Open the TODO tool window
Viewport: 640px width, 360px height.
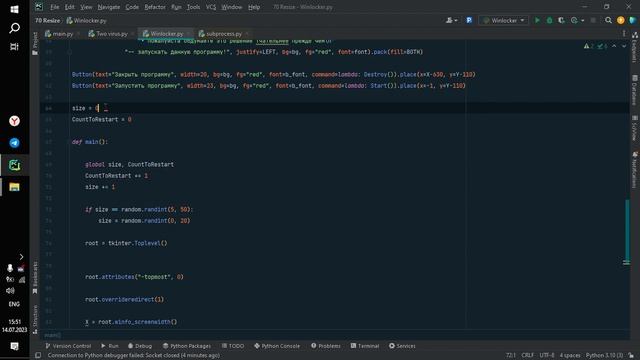point(233,346)
